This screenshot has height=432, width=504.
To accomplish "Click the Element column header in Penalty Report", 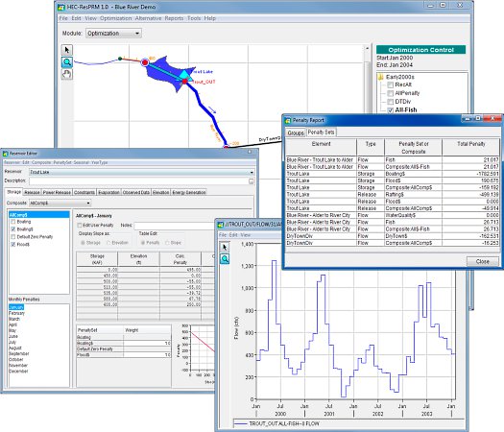I will tap(321, 147).
